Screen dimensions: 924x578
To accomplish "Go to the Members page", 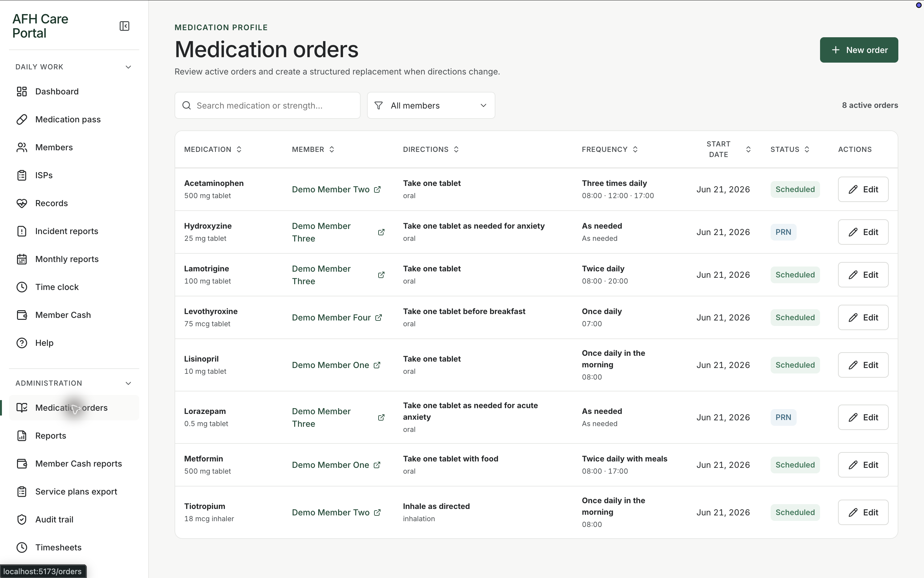I will tap(74, 147).
